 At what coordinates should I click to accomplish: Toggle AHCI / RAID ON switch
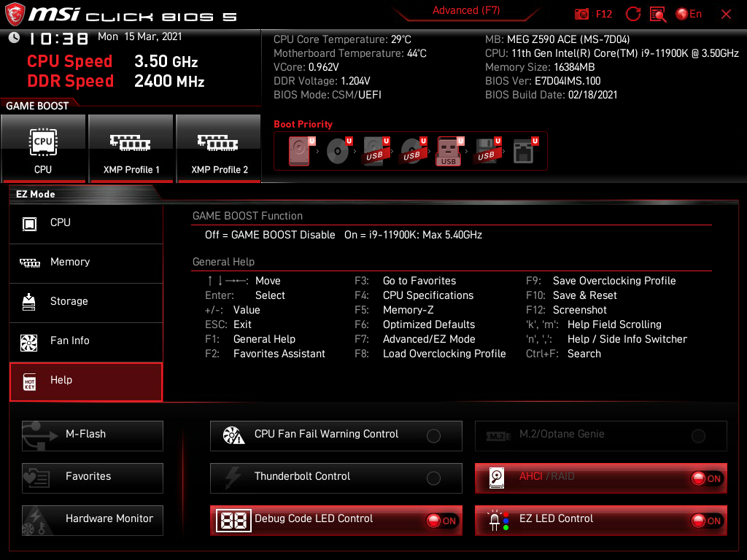(707, 478)
